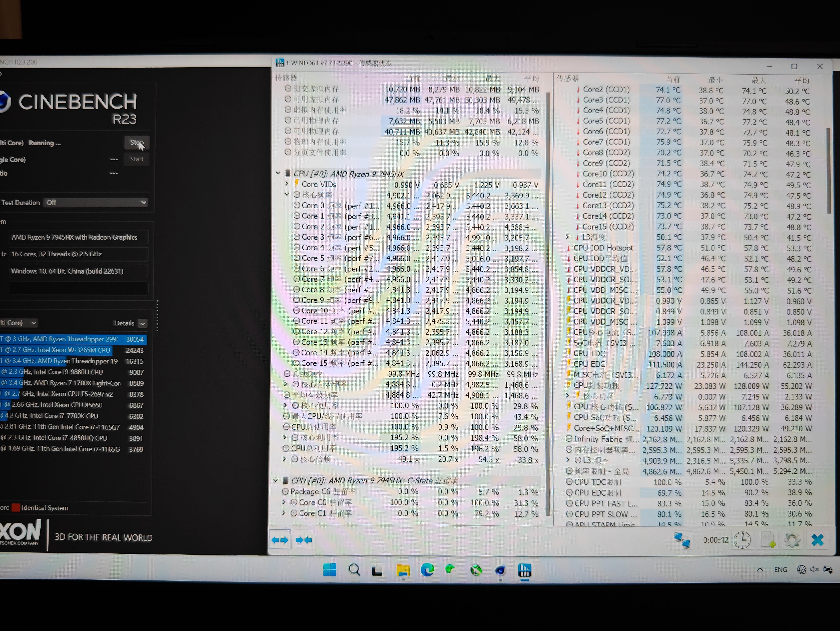
Task: Toggle the Details box in Cinebench ranking
Action: click(x=143, y=323)
